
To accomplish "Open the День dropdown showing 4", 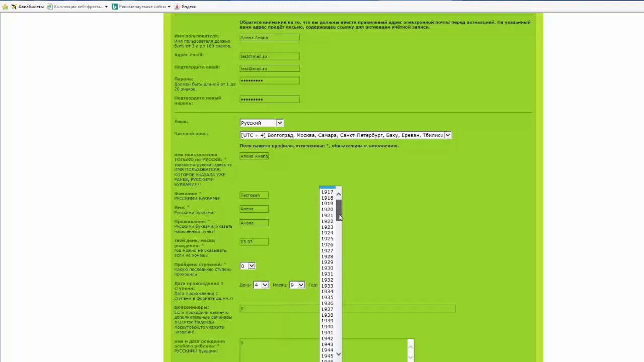I will (x=261, y=285).
